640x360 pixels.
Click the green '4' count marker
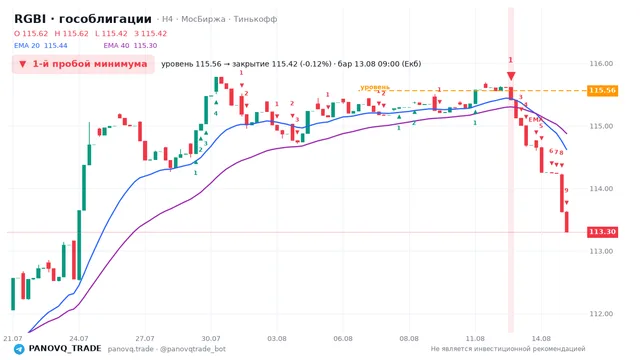216,113
